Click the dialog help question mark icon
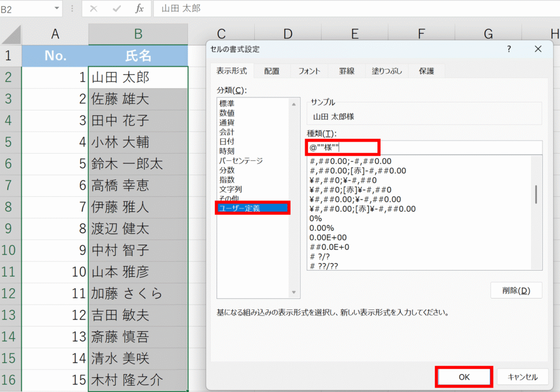The height and width of the screenshot is (392, 560). coord(509,49)
